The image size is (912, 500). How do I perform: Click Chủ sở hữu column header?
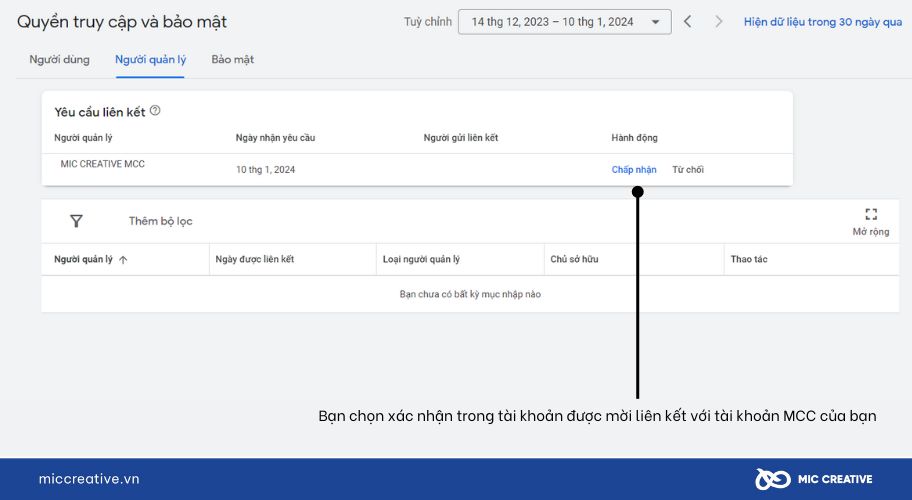pyautogui.click(x=574, y=259)
